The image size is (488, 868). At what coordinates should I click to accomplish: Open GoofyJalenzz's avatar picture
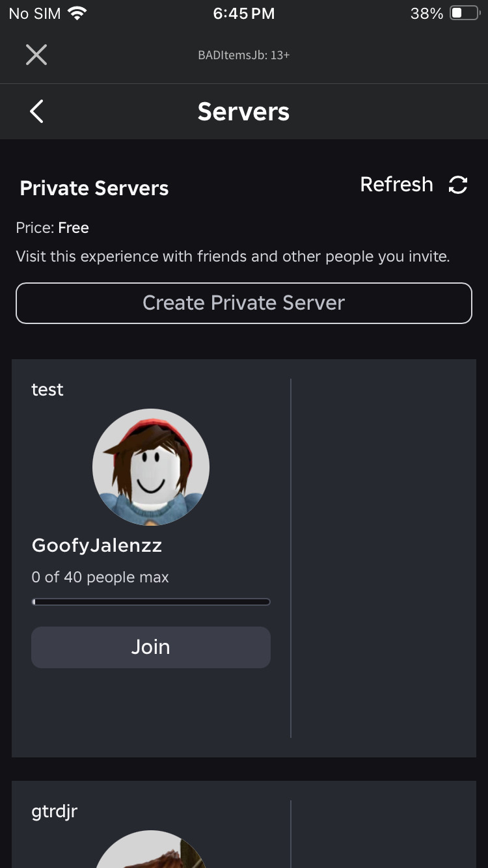[x=151, y=467]
